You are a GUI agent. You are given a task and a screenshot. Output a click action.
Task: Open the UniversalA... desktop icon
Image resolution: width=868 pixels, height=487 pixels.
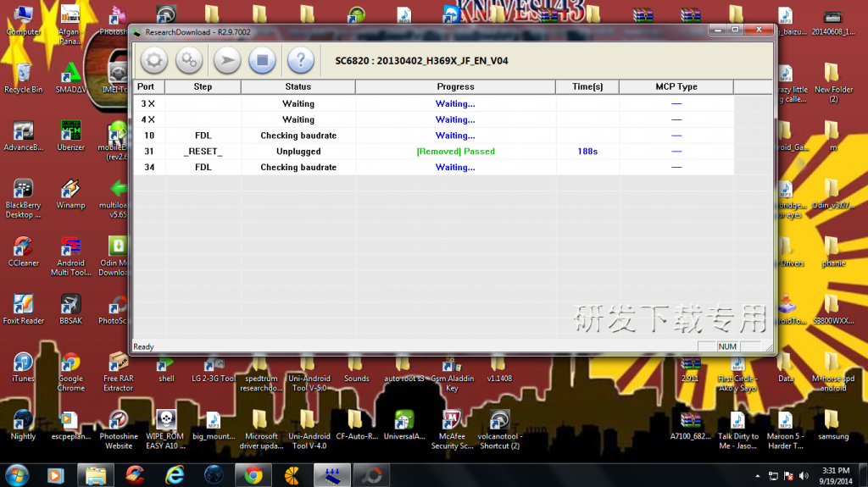click(x=404, y=425)
